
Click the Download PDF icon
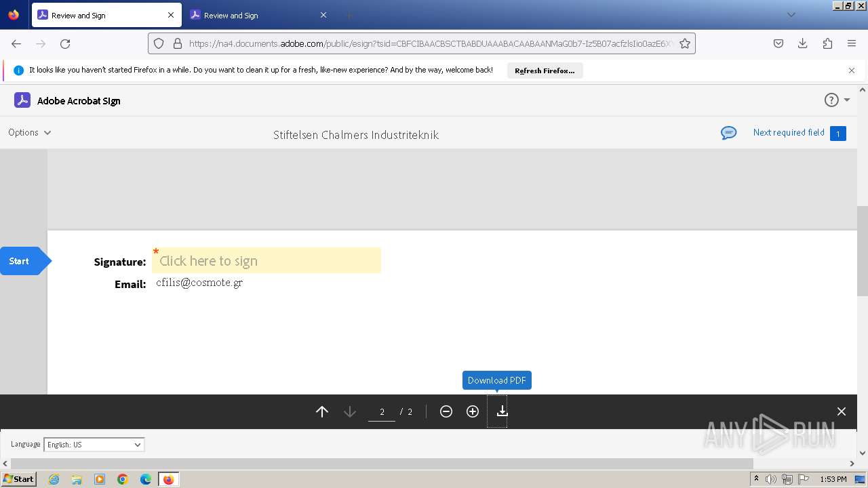502,411
